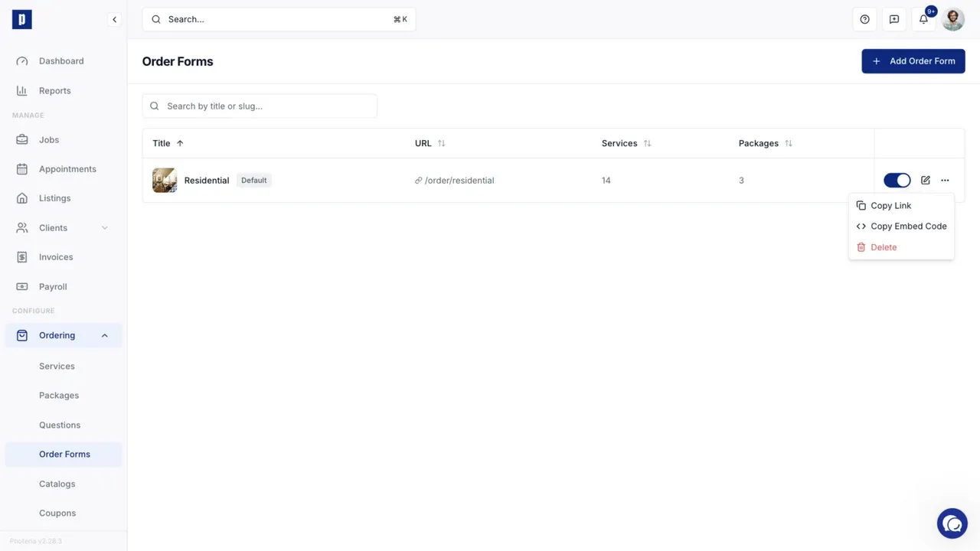The image size is (980, 551).
Task: Focus the global Search field
Action: tap(279, 19)
